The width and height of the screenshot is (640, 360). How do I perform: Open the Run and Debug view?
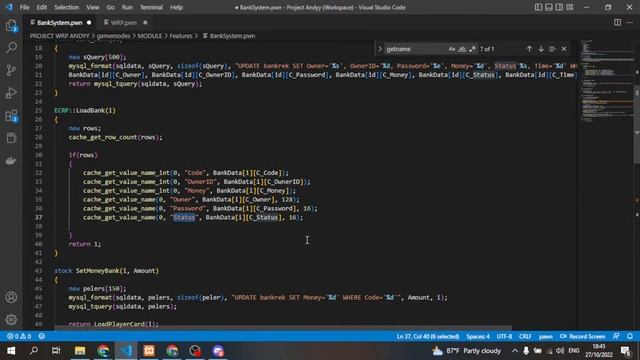(x=11, y=93)
